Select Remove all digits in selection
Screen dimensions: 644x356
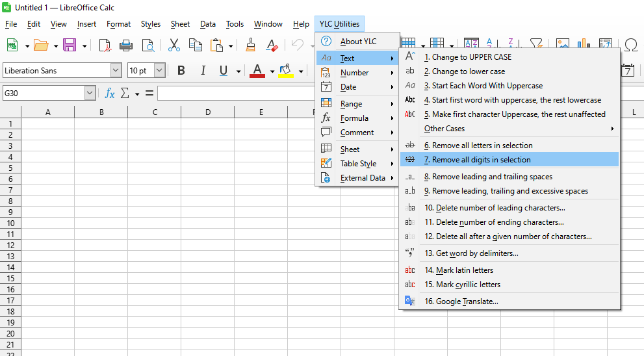(x=481, y=160)
